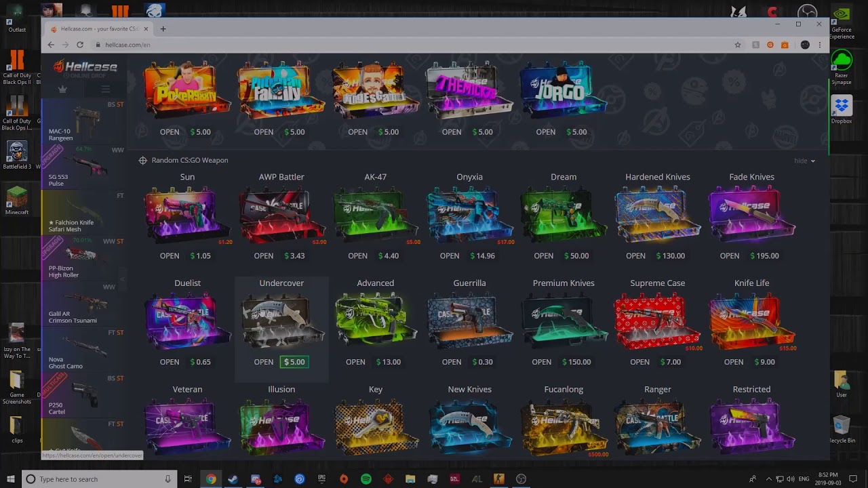Open volume control in system tray
The height and width of the screenshot is (488, 868).
click(791, 479)
